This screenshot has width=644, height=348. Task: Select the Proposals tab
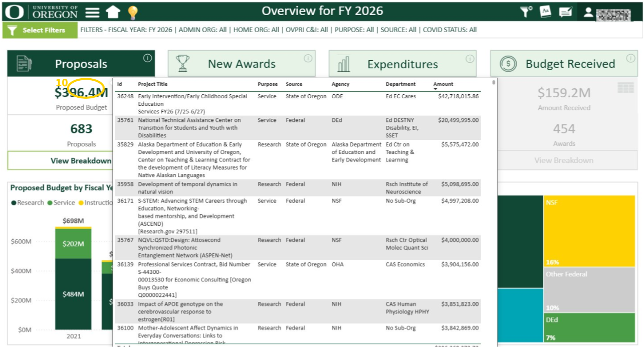coord(81,64)
